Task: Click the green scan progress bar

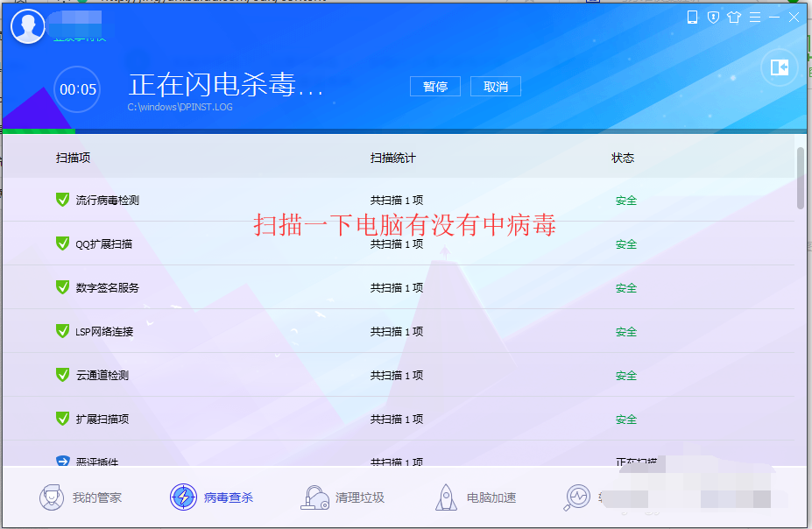Action: (39, 131)
